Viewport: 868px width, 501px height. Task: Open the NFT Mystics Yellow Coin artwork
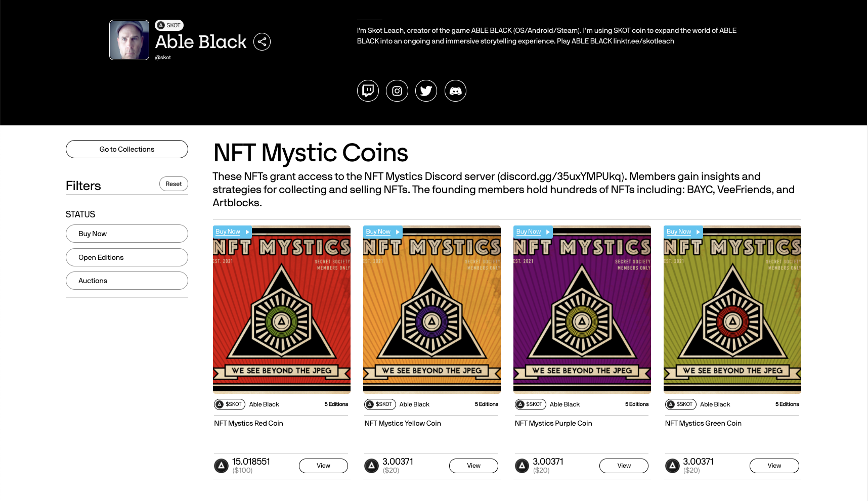432,309
